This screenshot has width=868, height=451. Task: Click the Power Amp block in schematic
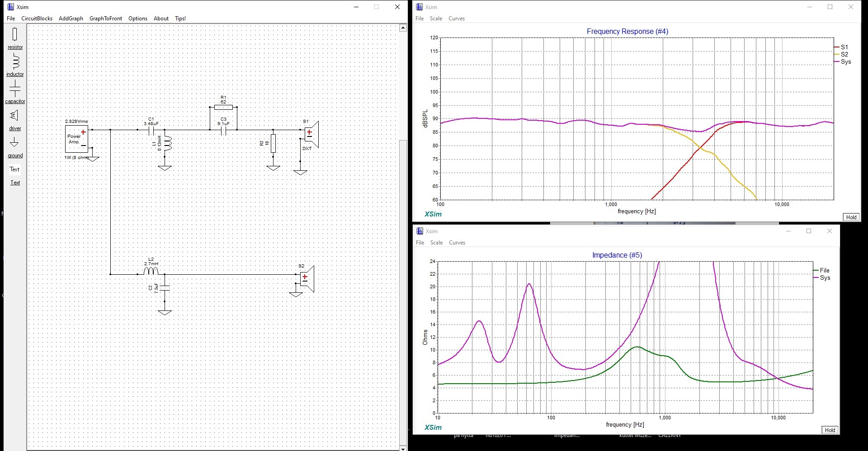tap(76, 139)
